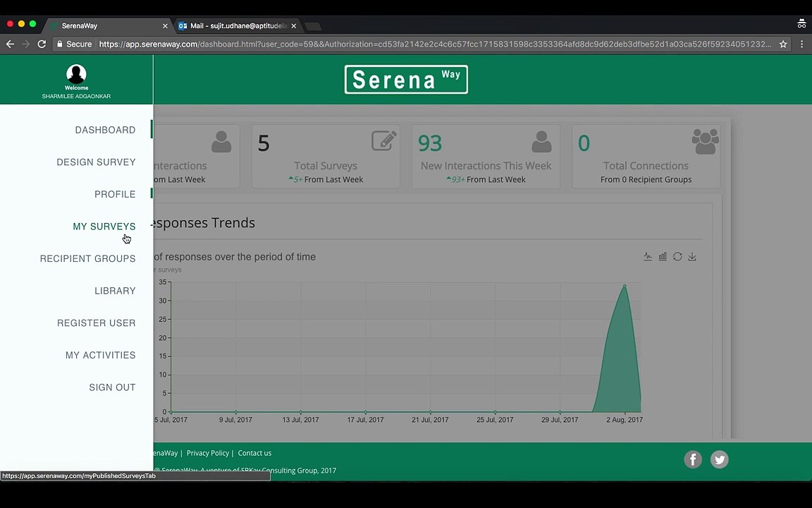
Task: Click the address bar URL field
Action: point(435,44)
